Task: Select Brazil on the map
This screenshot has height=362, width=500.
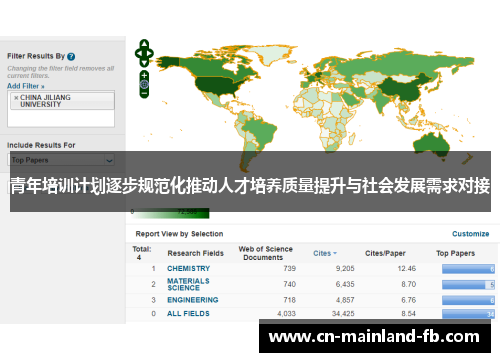Action: point(262,131)
